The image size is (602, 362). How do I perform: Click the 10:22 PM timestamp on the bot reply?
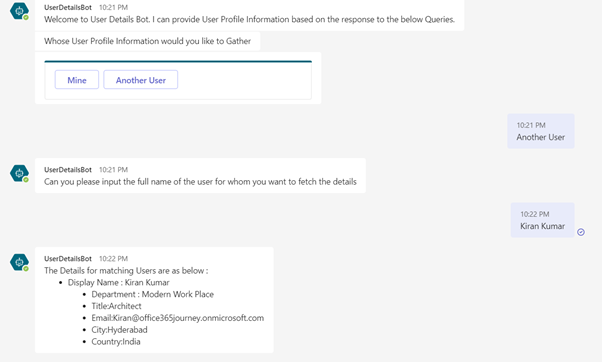point(113,258)
